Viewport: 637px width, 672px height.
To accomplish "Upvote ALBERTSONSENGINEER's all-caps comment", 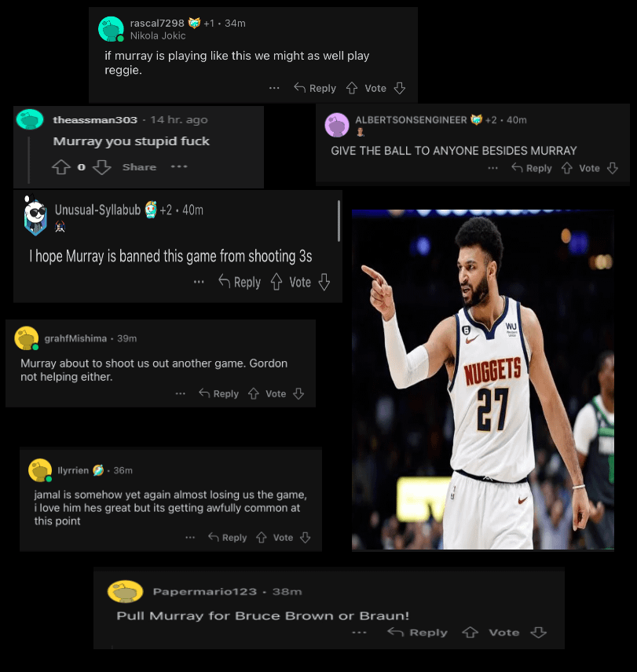I will (x=566, y=168).
